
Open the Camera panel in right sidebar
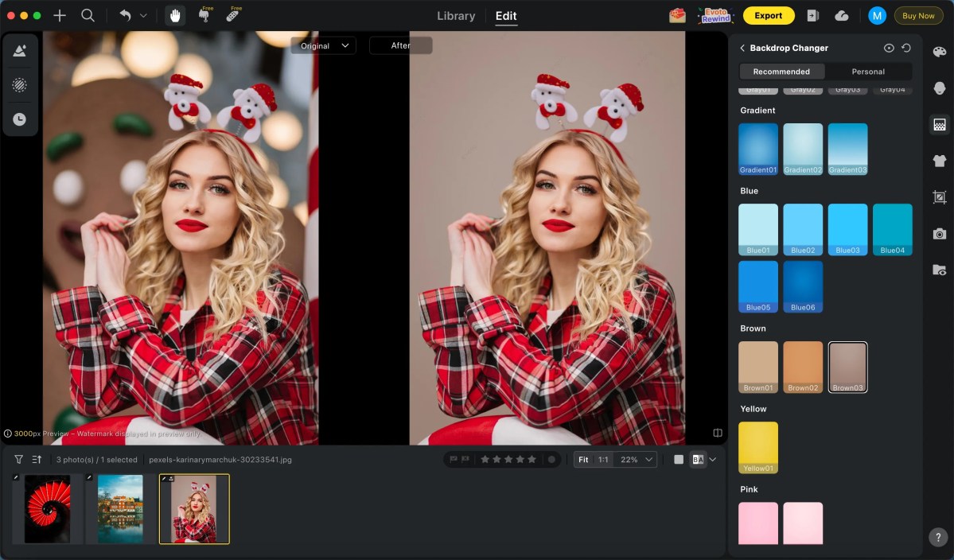pos(939,233)
